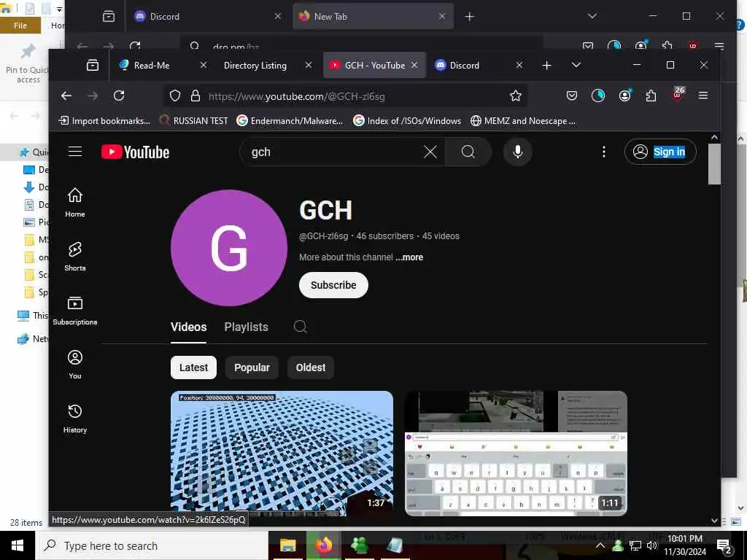
Task: Bookmark this page with star icon
Action: [x=516, y=96]
